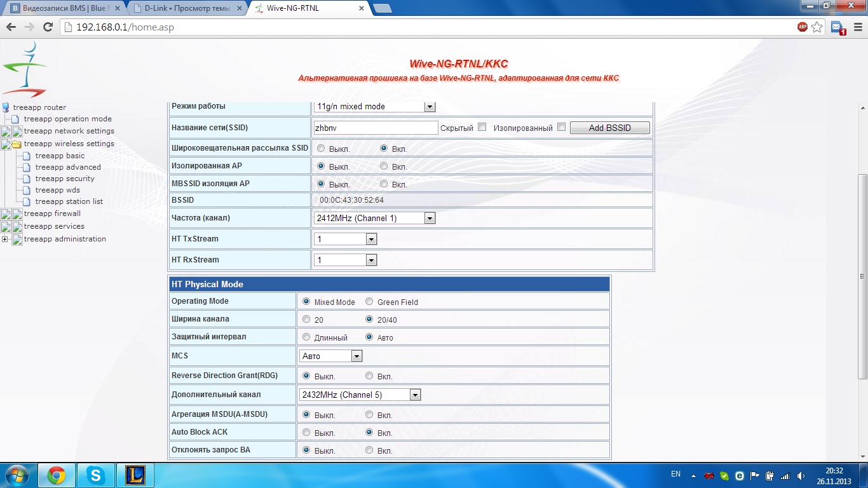Click the Windows Start button
The image size is (868, 488).
point(17,475)
